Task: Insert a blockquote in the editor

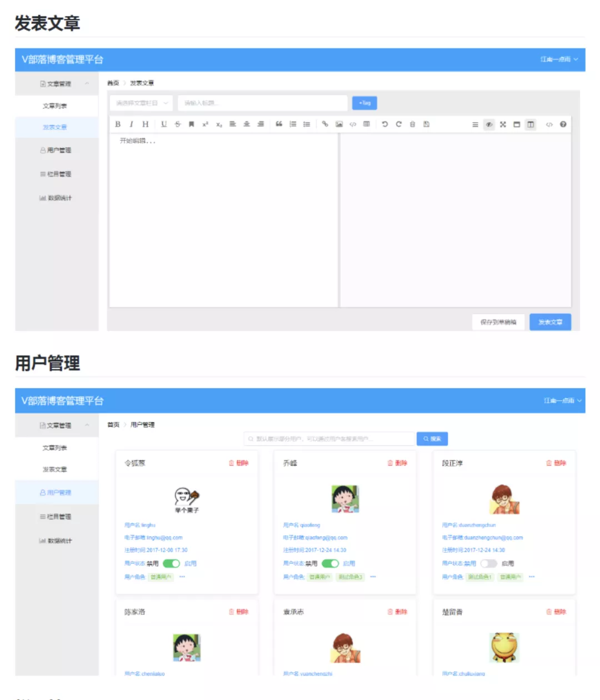Action: pyautogui.click(x=278, y=124)
